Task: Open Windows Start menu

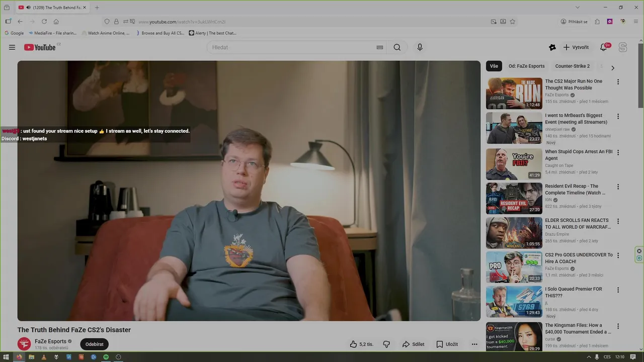Action: (x=7, y=357)
